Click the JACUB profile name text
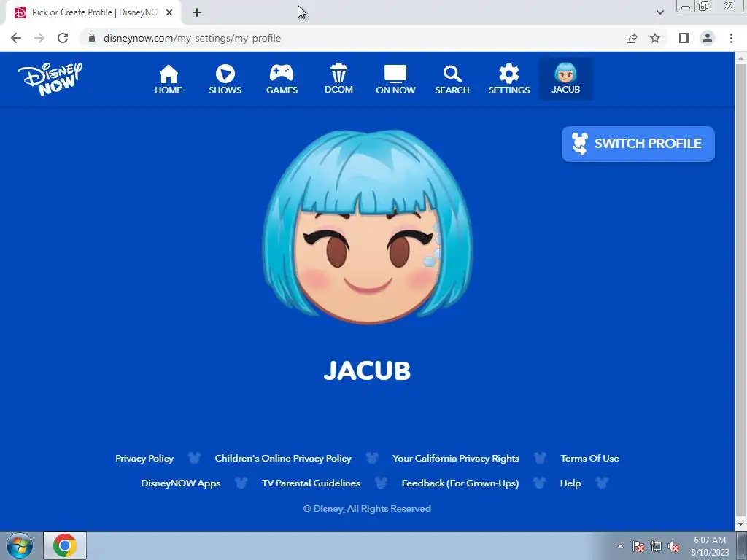Viewport: 747px width, 560px height. pos(367,370)
